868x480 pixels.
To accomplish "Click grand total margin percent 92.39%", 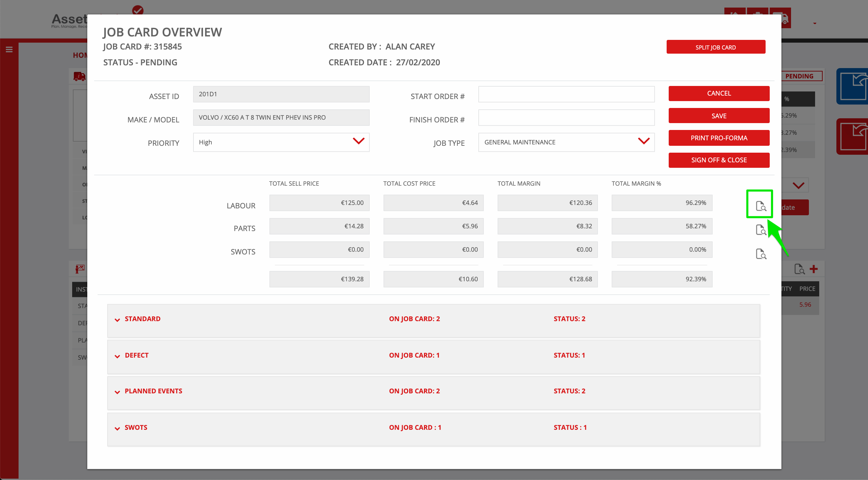I will tap(662, 279).
